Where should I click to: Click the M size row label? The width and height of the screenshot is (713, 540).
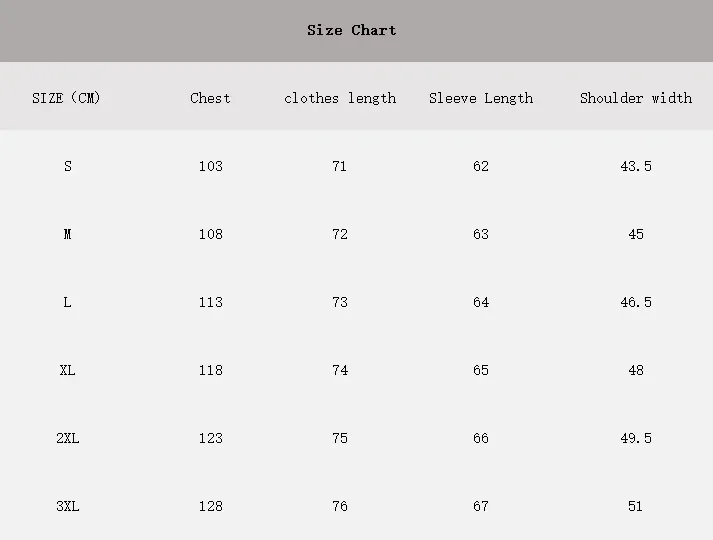click(x=68, y=234)
